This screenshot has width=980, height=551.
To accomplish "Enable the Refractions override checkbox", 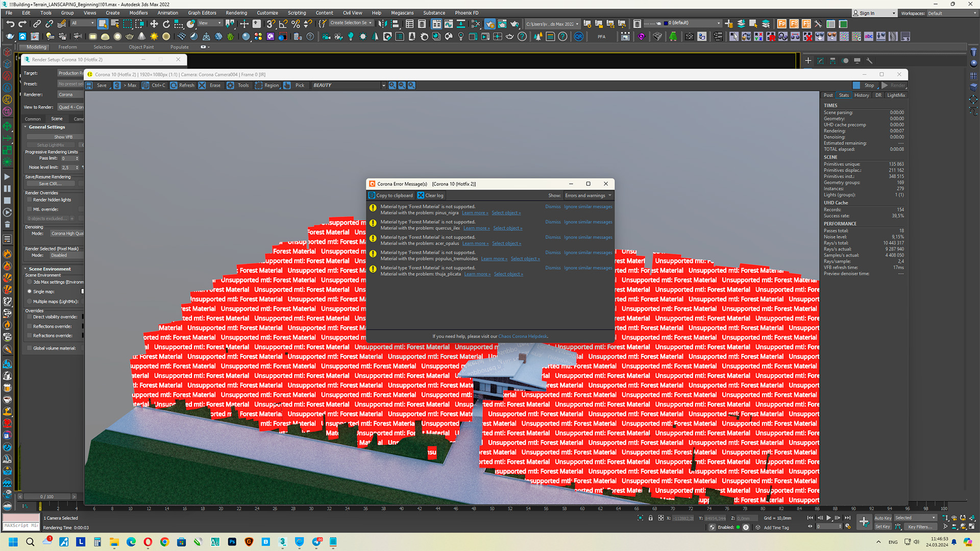I will (30, 336).
